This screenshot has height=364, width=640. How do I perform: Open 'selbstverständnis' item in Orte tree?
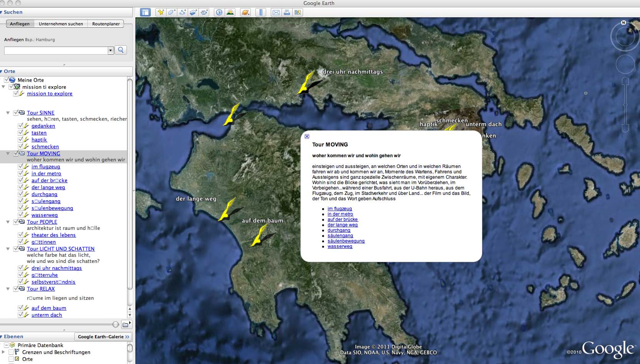coord(53,282)
